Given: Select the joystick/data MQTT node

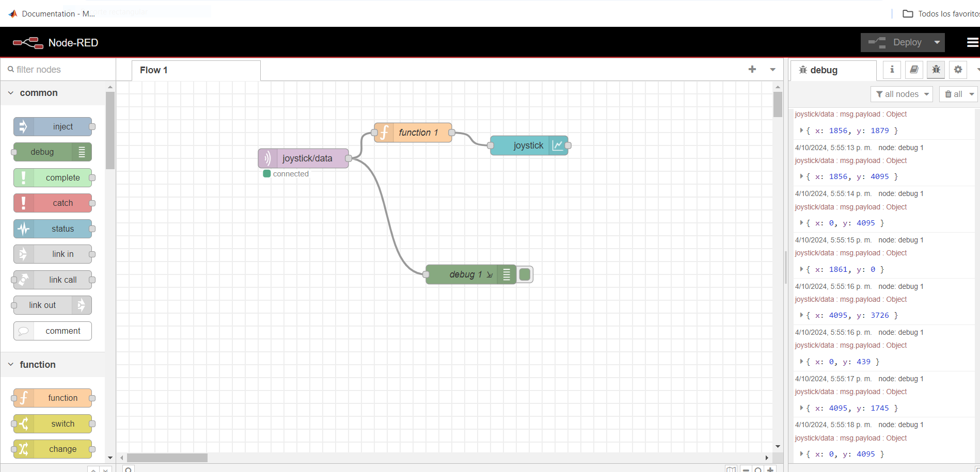Looking at the screenshot, I should click(304, 158).
